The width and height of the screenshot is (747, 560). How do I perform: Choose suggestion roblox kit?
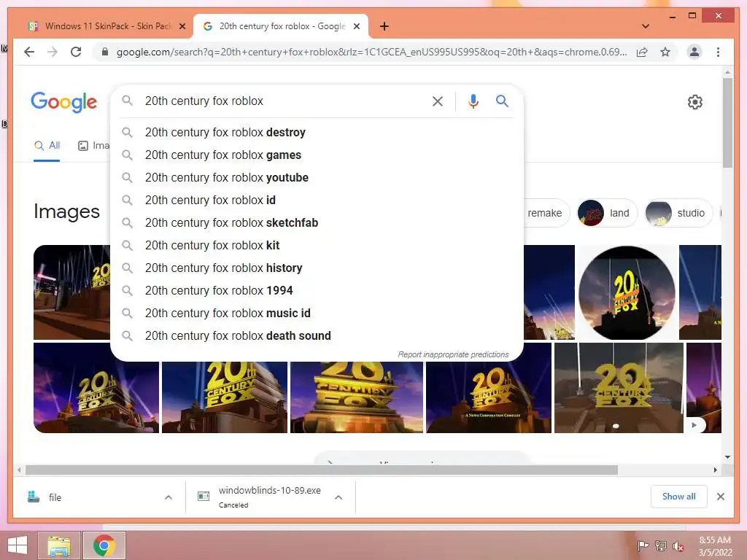(x=317, y=245)
